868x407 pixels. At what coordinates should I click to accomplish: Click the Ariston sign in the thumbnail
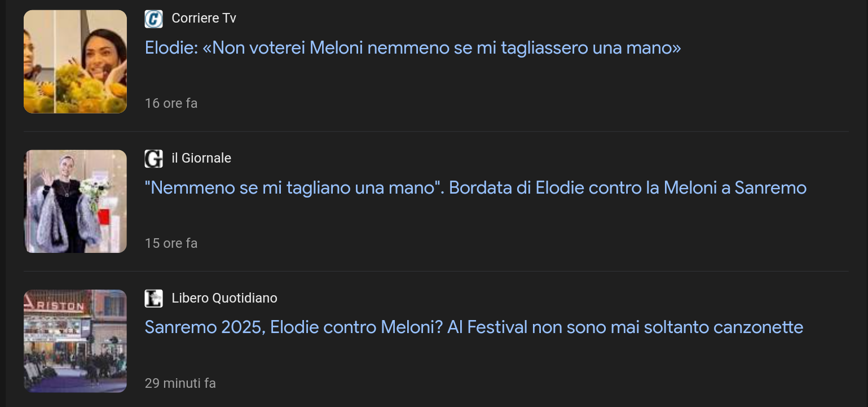[56, 306]
